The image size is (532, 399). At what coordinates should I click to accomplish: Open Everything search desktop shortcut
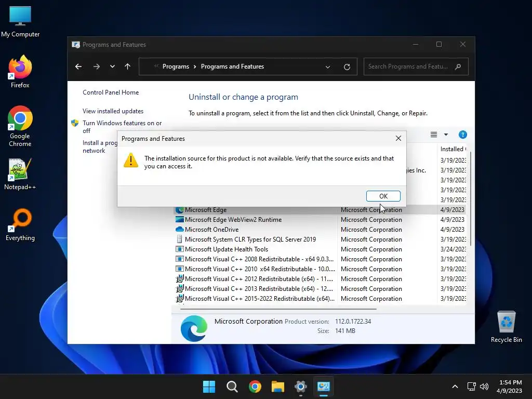click(20, 224)
